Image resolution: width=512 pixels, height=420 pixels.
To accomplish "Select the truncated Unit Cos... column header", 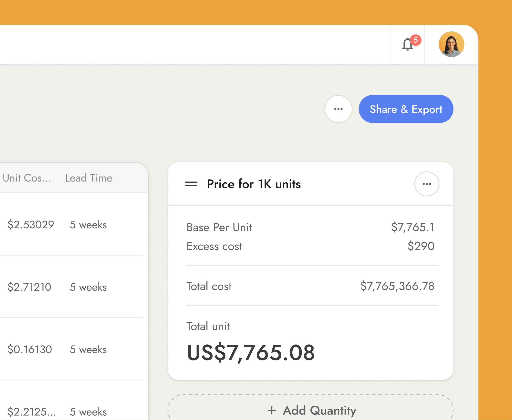I will click(27, 178).
